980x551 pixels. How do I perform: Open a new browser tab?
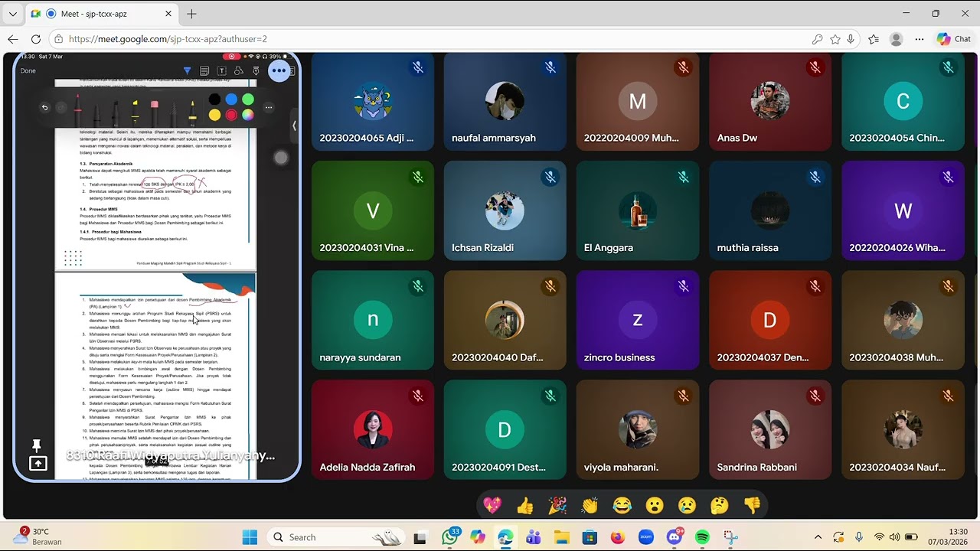click(191, 14)
